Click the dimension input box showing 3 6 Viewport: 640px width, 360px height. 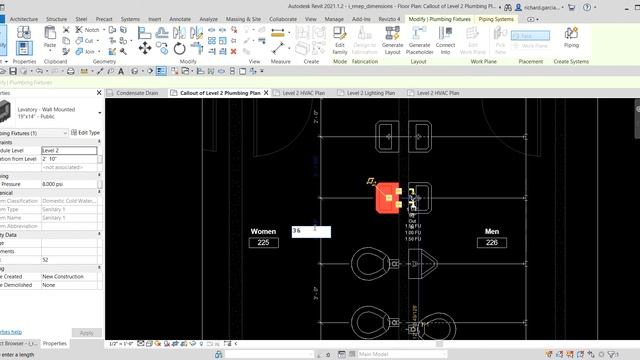point(311,232)
